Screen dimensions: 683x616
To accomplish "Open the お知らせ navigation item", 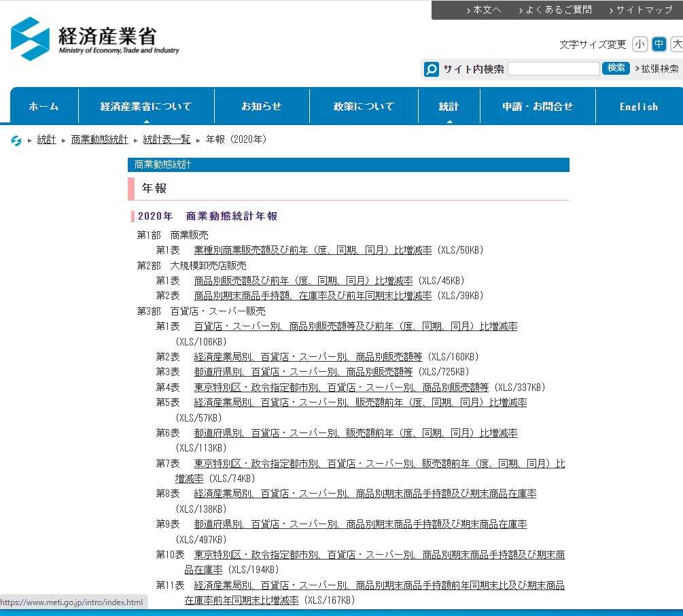I will click(x=262, y=106).
